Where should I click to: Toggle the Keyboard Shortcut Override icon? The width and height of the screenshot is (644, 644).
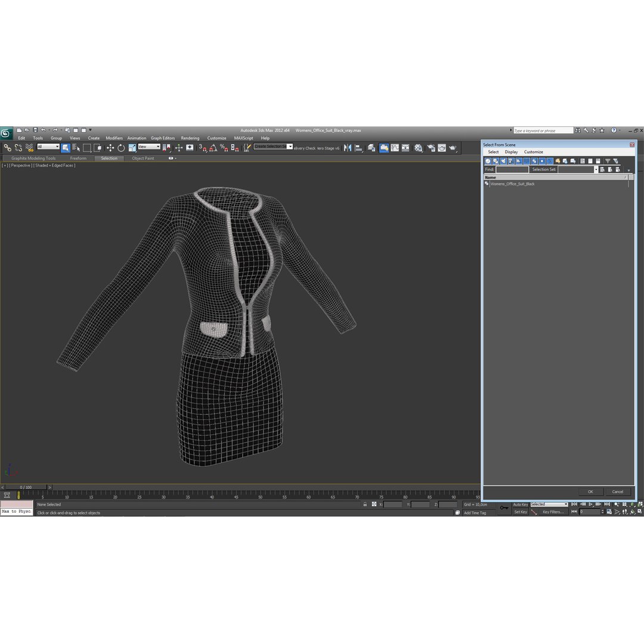190,148
